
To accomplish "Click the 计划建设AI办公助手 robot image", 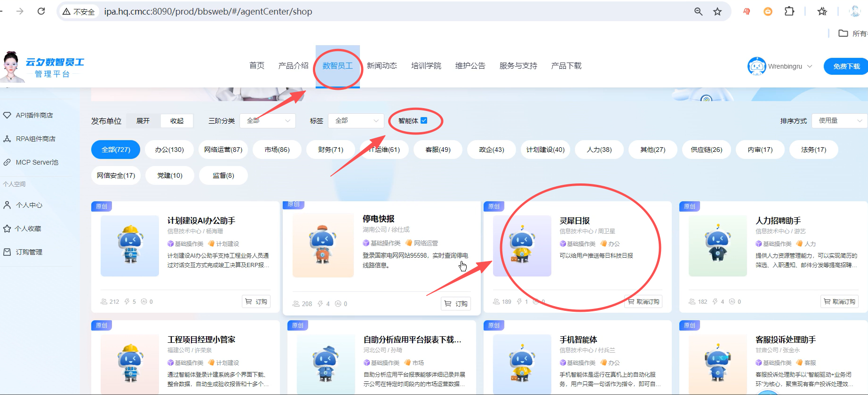I will (x=130, y=245).
